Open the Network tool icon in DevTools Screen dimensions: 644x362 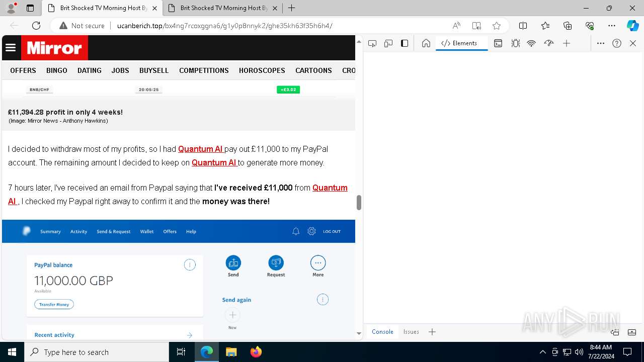click(531, 43)
